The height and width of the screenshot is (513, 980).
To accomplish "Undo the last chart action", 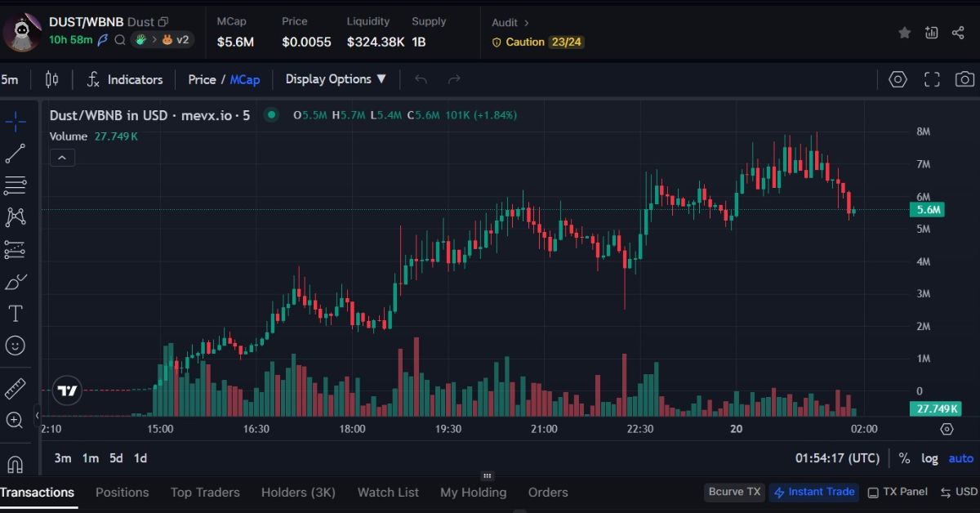I will 421,79.
